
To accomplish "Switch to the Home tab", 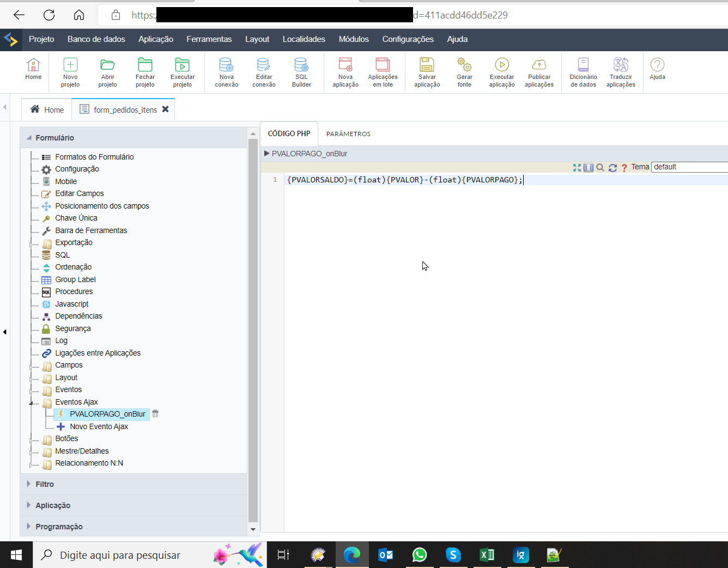I will (x=47, y=109).
